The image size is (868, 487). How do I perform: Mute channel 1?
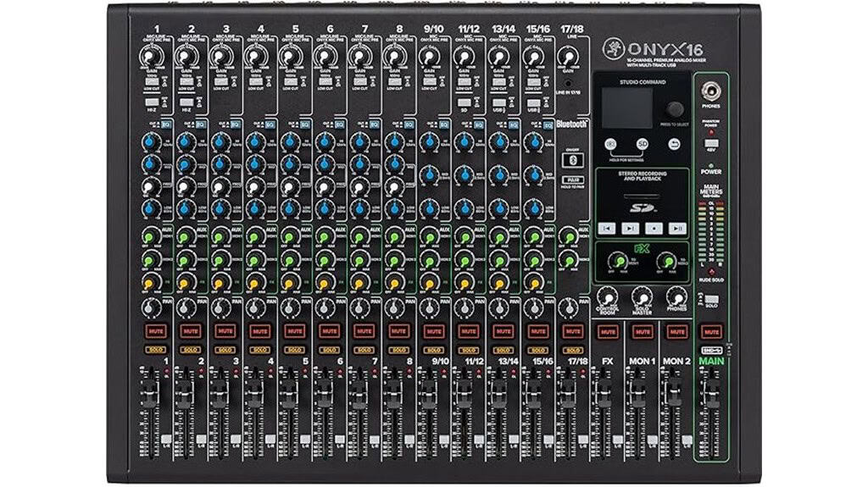pyautogui.click(x=155, y=330)
